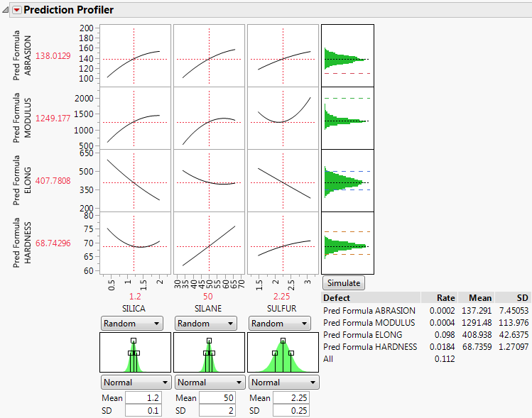Click the ABRASION predicted value 138.0129
The width and height of the screenshot is (532, 418).
click(x=53, y=55)
